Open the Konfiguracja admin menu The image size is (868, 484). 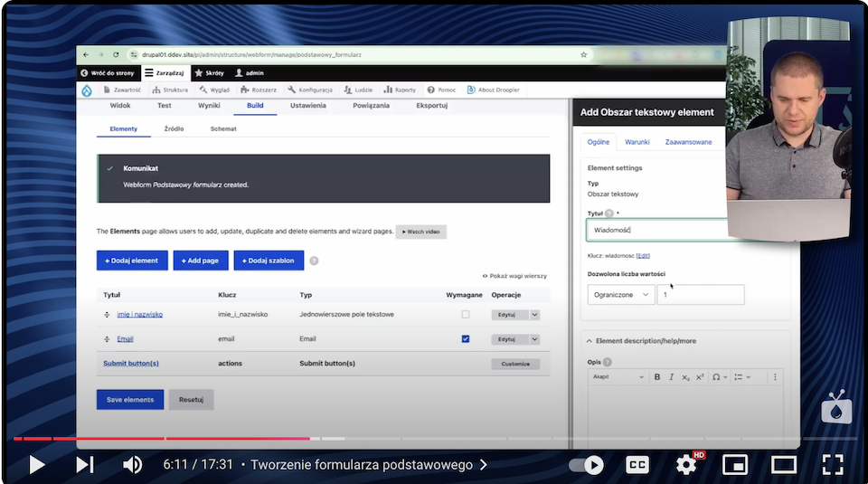coord(310,90)
